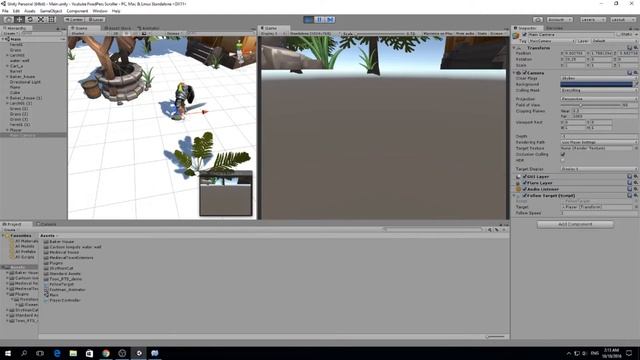Toggle Occlusion Culling checkbox
640x360 pixels.
(x=563, y=155)
